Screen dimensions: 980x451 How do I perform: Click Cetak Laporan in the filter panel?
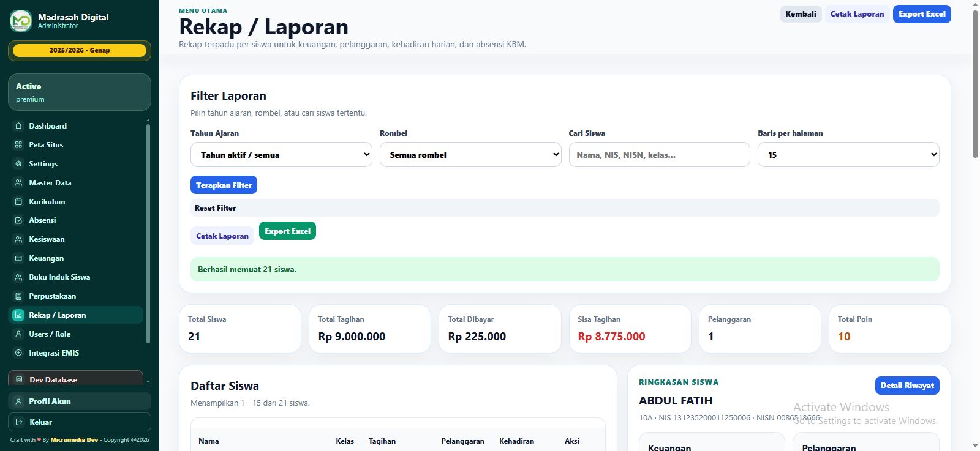tap(222, 236)
